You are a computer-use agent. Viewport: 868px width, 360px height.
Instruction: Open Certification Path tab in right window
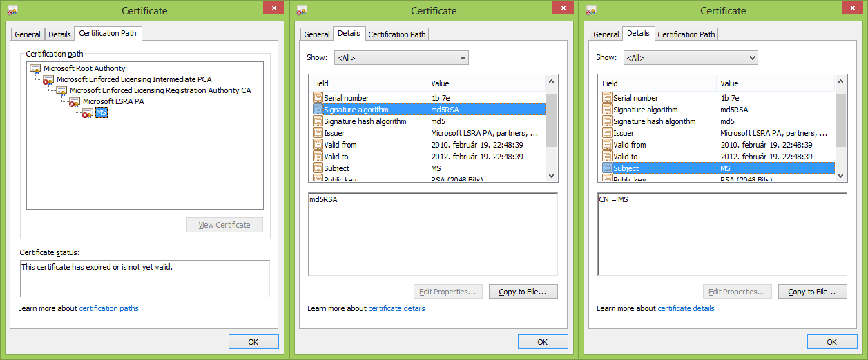coord(686,34)
